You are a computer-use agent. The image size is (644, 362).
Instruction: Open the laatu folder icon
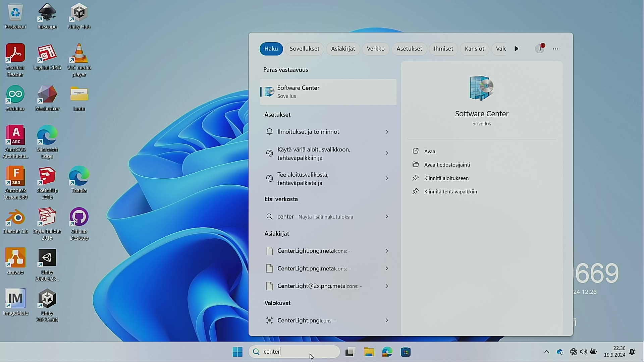coord(79,98)
